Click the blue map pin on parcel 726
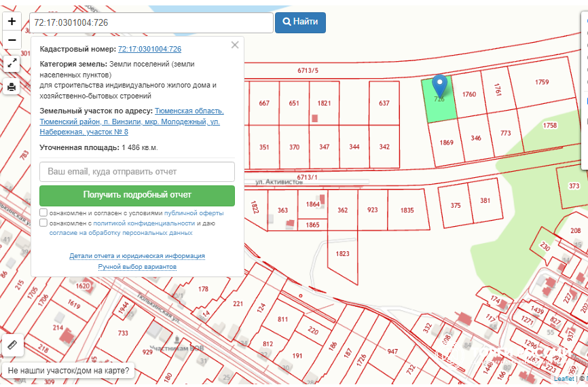588x387 pixels. tap(440, 86)
